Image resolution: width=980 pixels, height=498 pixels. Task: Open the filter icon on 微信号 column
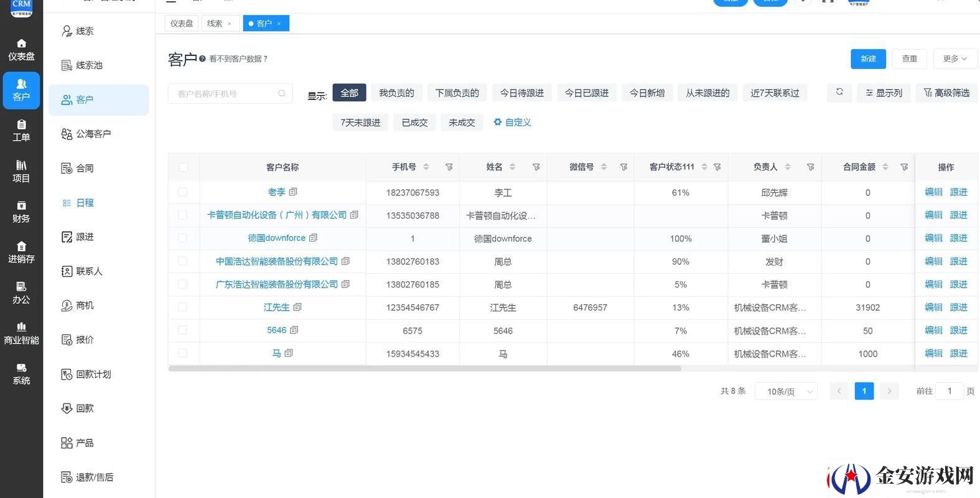[x=623, y=167]
